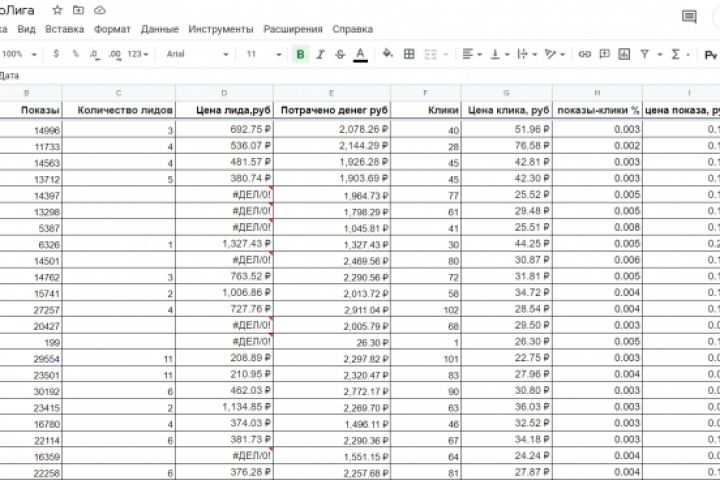Select cell with value 2,911.04 ₽

pos(332,309)
